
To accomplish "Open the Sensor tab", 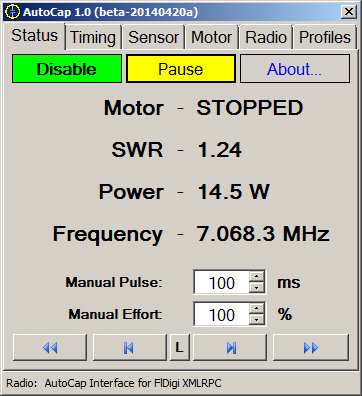I will 154,37.
